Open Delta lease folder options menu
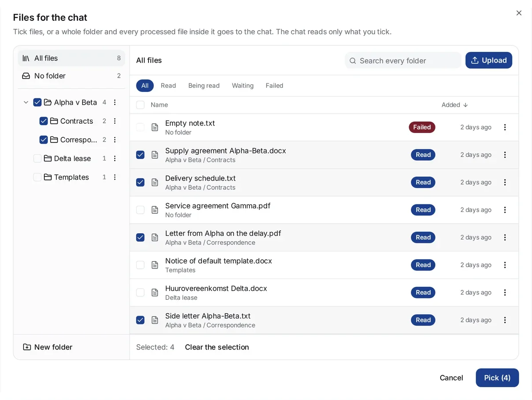Screen dimensions: 532x400 (115, 158)
